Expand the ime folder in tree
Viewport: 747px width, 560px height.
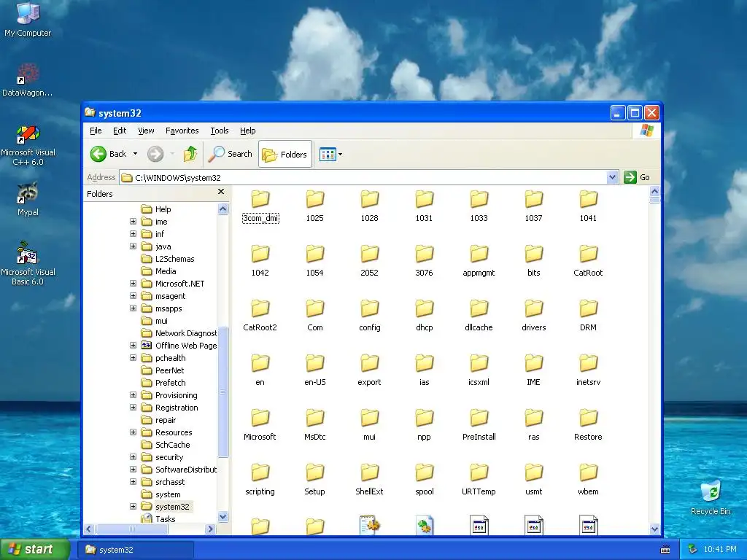click(x=133, y=222)
